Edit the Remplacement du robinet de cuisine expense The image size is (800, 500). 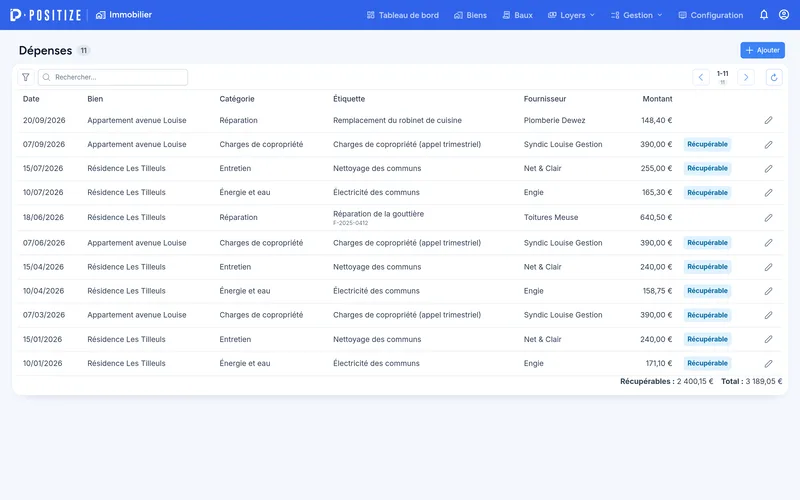click(x=768, y=120)
